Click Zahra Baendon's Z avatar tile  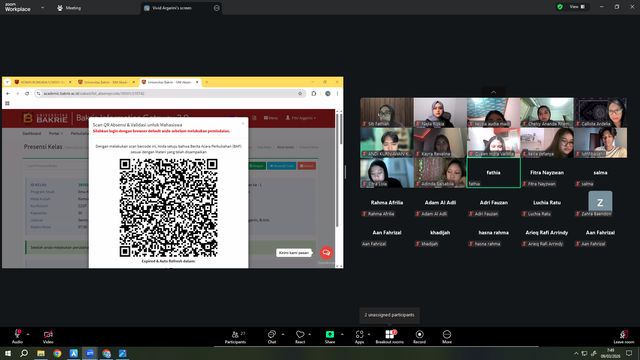pos(600,203)
